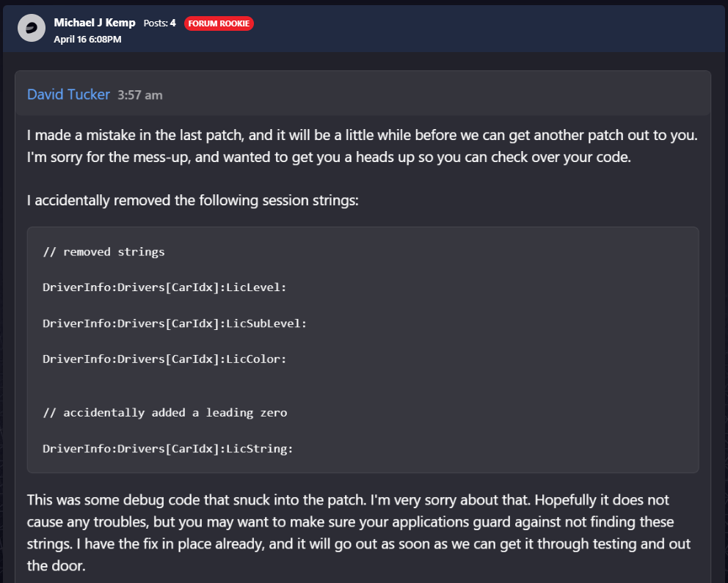
Task: Select the LicString code line
Action: (167, 449)
